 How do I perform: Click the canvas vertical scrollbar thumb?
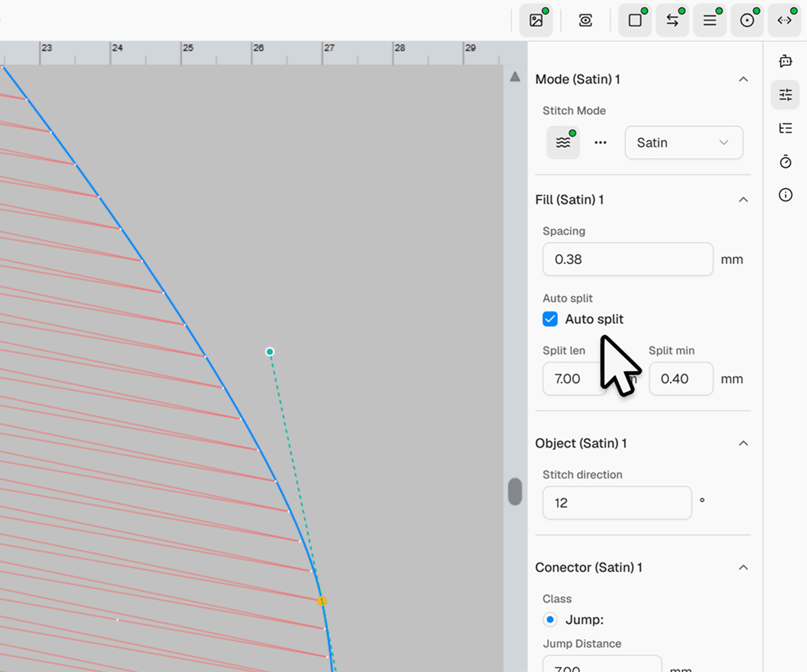[515, 491]
